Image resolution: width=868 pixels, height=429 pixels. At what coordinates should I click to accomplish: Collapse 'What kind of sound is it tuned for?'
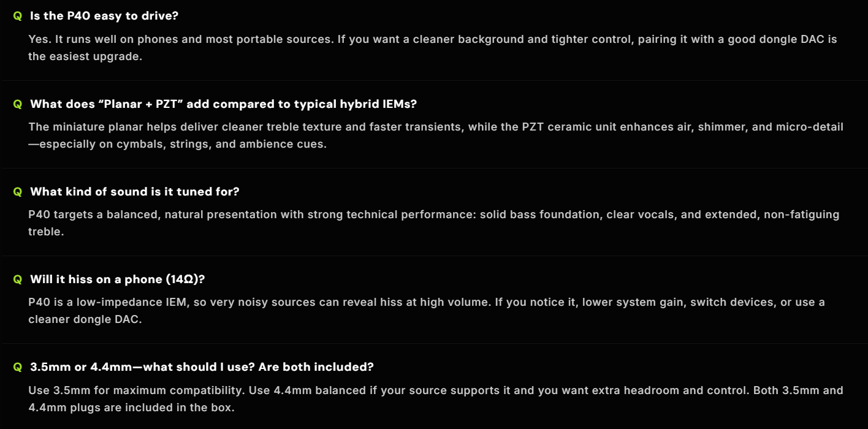tap(135, 192)
